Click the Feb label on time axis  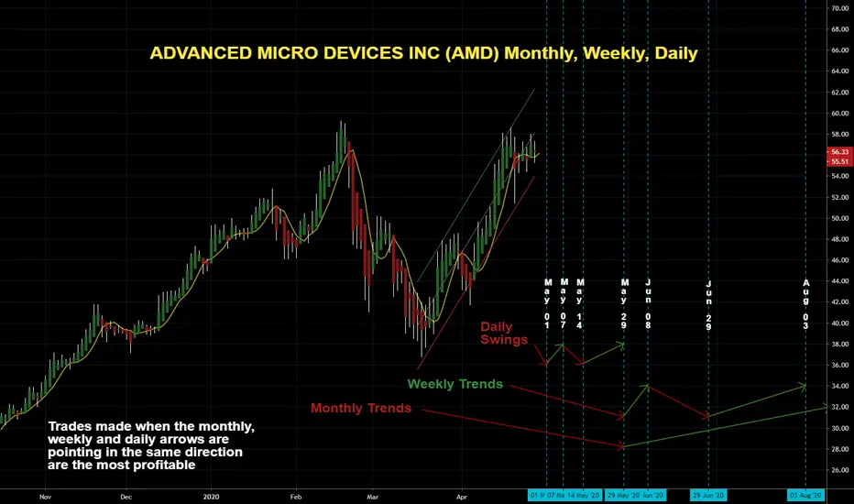(296, 497)
